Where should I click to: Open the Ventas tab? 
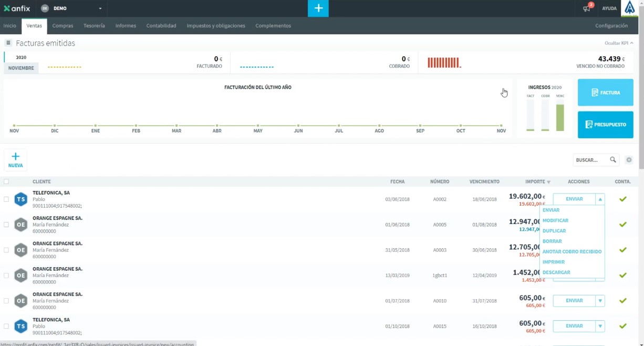click(34, 26)
